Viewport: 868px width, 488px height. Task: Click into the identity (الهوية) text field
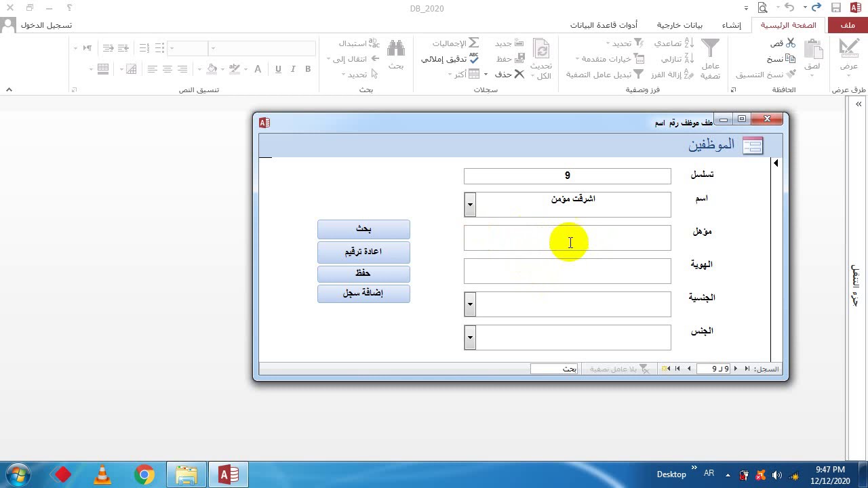pos(568,271)
